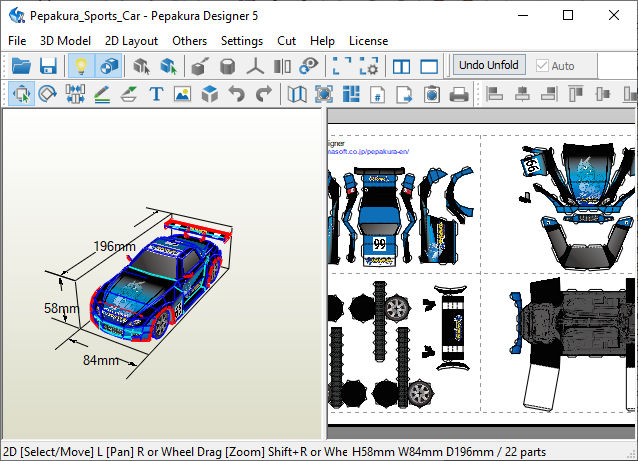Expand the Cut menu

coord(286,41)
